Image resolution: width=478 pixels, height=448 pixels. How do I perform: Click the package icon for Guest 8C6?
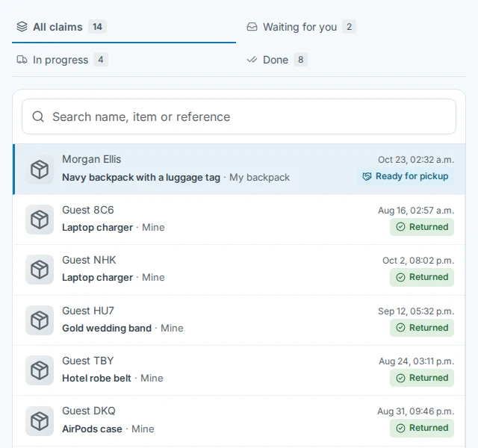(40, 220)
